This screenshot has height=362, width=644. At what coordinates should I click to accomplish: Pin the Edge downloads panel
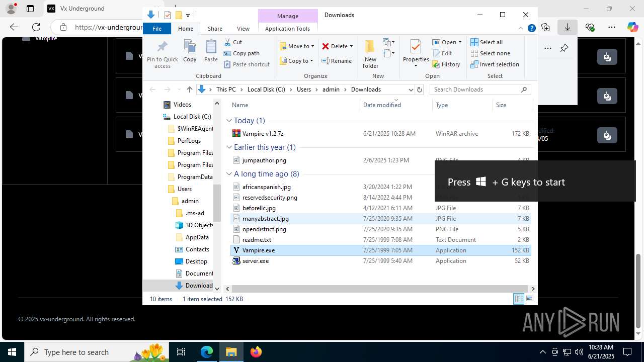pos(564,48)
